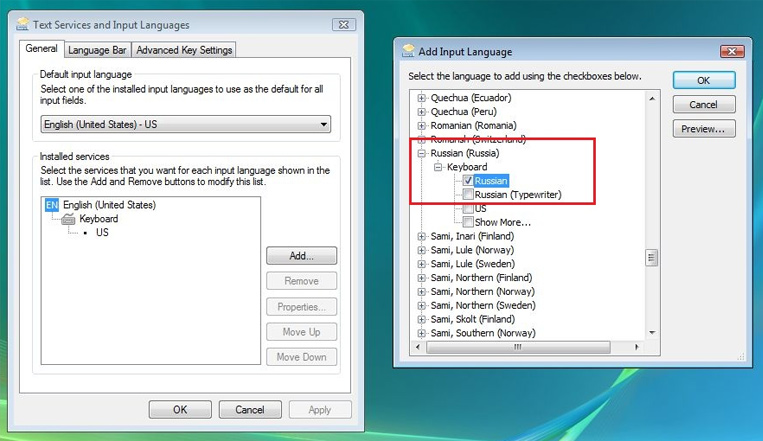Switch to the General tab
The image size is (763, 441).
pyautogui.click(x=42, y=49)
